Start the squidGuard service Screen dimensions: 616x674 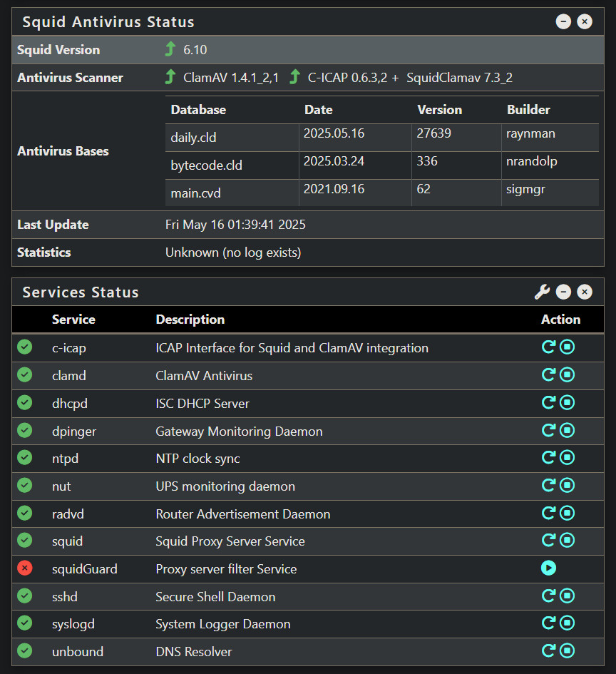(548, 568)
